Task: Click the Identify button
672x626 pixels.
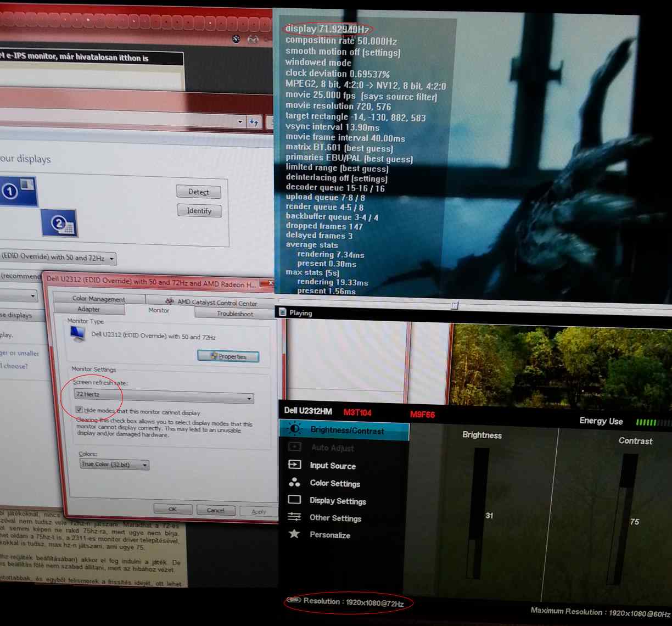Action: 199,211
